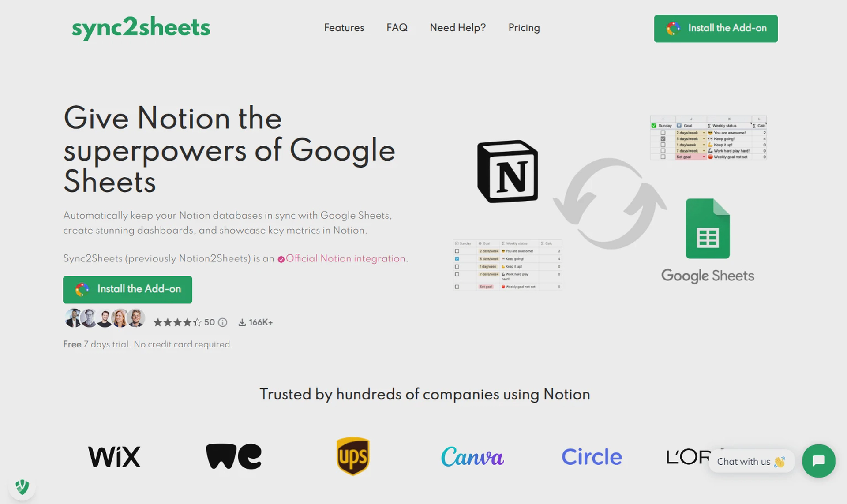Image resolution: width=847 pixels, height=504 pixels.
Task: Click the green shield icon badge
Action: [22, 487]
